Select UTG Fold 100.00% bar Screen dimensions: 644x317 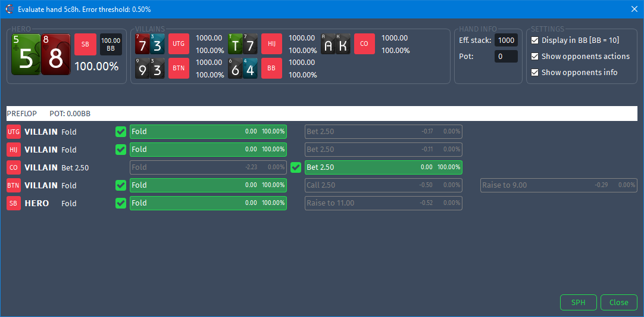pos(208,132)
